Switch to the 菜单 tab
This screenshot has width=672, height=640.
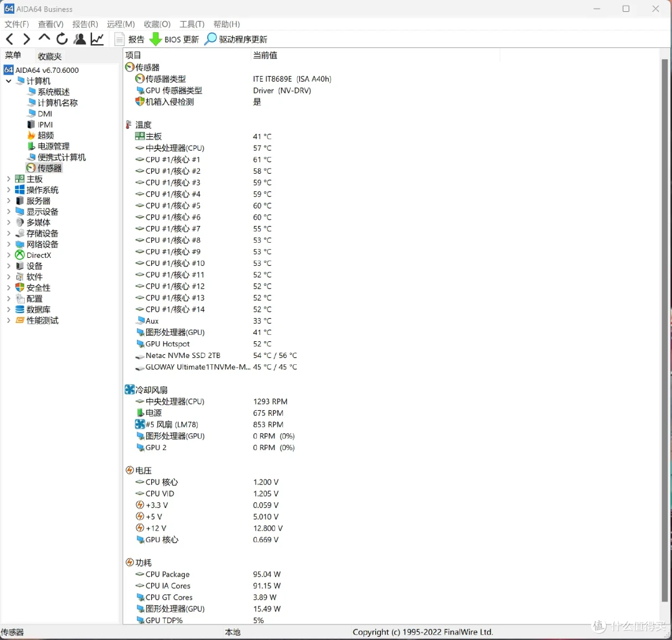[x=13, y=55]
